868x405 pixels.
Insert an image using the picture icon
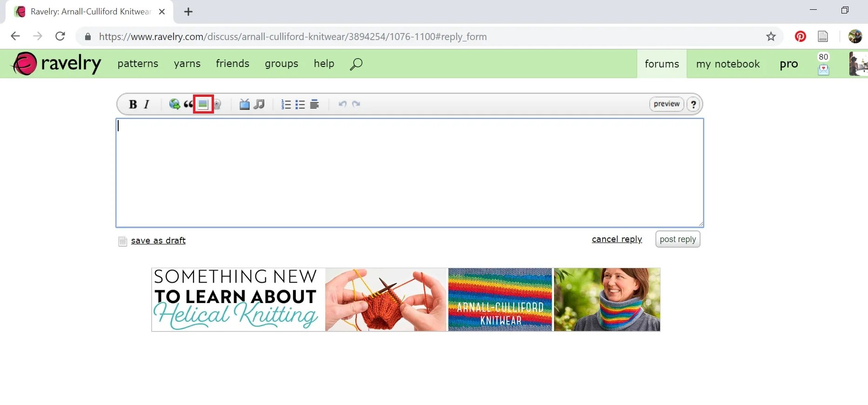point(203,104)
